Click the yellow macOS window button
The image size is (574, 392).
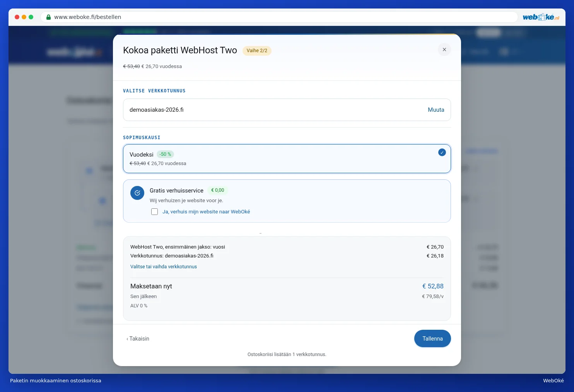tap(24, 17)
